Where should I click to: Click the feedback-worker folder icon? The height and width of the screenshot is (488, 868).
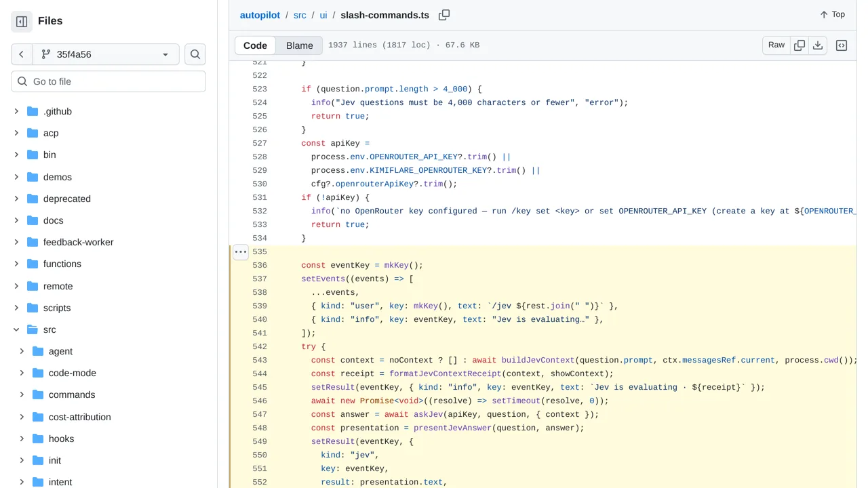(x=32, y=242)
